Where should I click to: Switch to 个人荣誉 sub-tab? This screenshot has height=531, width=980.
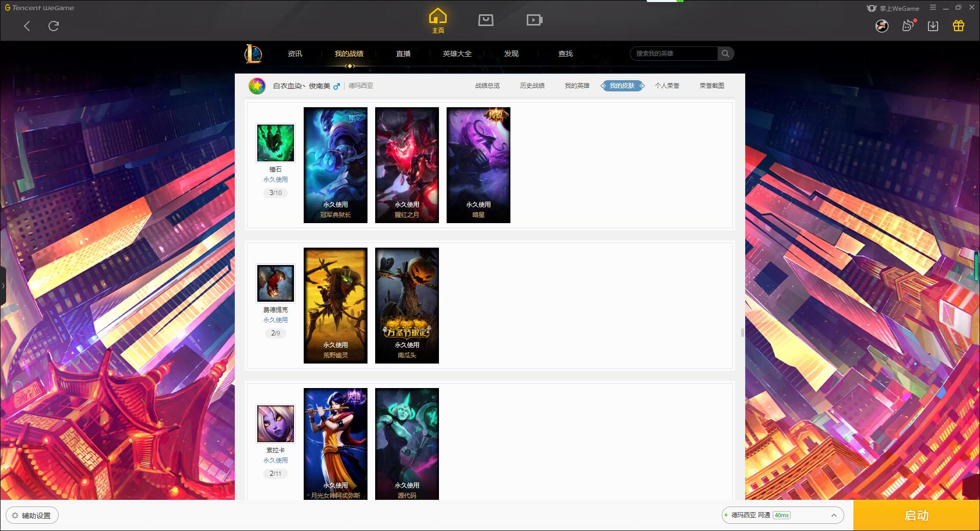pyautogui.click(x=667, y=86)
